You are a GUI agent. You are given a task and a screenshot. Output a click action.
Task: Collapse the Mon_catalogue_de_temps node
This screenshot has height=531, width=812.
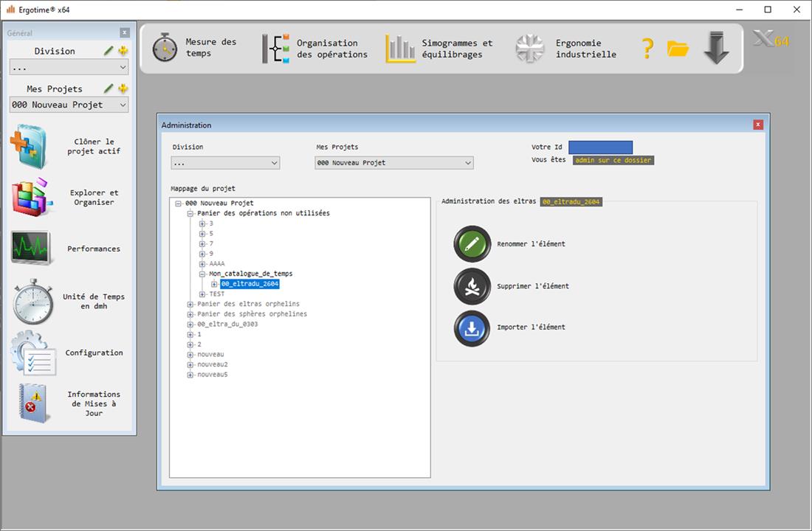pos(202,274)
